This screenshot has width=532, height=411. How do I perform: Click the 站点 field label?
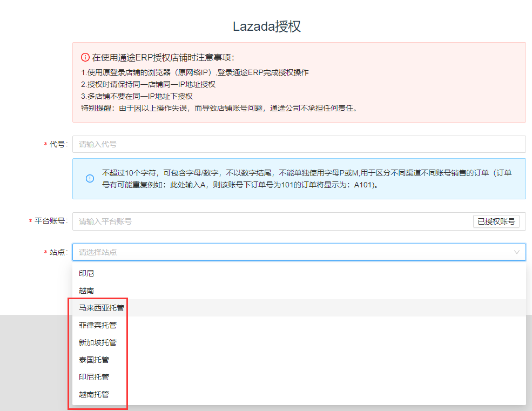point(58,252)
